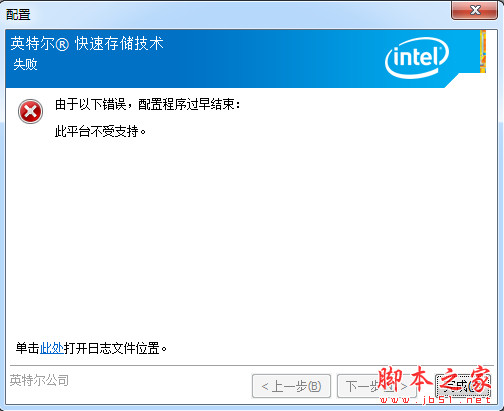
Task: Click the 上一步(B) back button
Action: (291, 386)
